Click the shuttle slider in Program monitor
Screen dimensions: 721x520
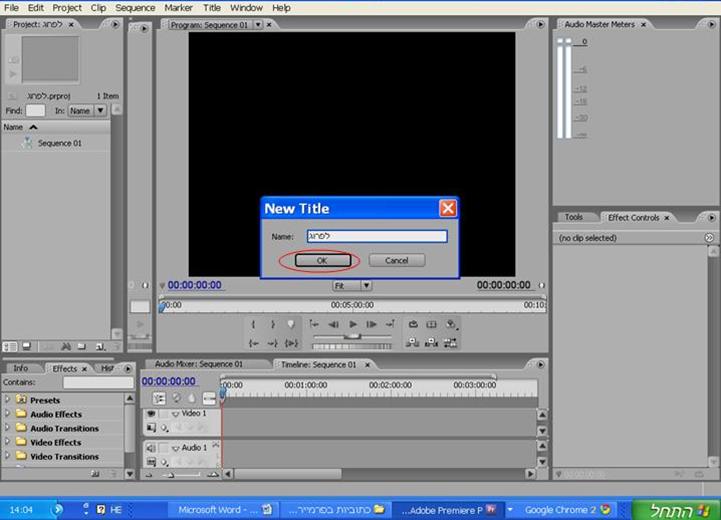click(353, 337)
